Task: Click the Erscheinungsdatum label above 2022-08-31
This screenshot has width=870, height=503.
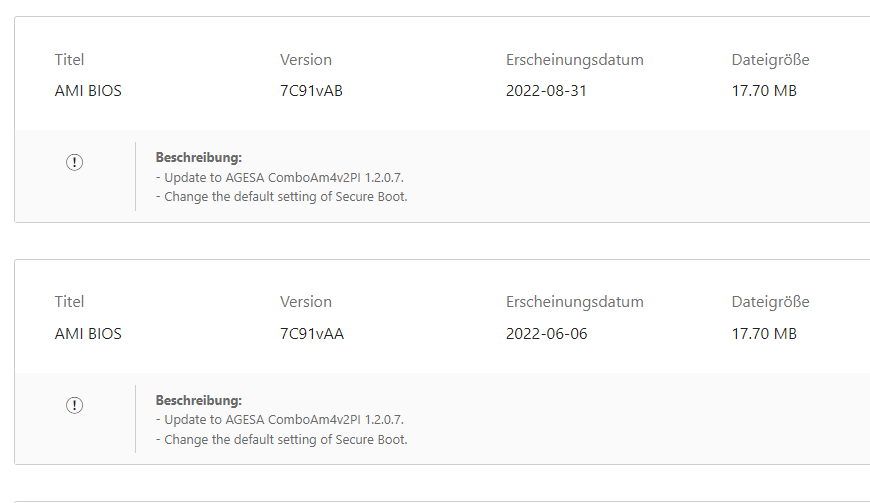Action: coord(574,60)
